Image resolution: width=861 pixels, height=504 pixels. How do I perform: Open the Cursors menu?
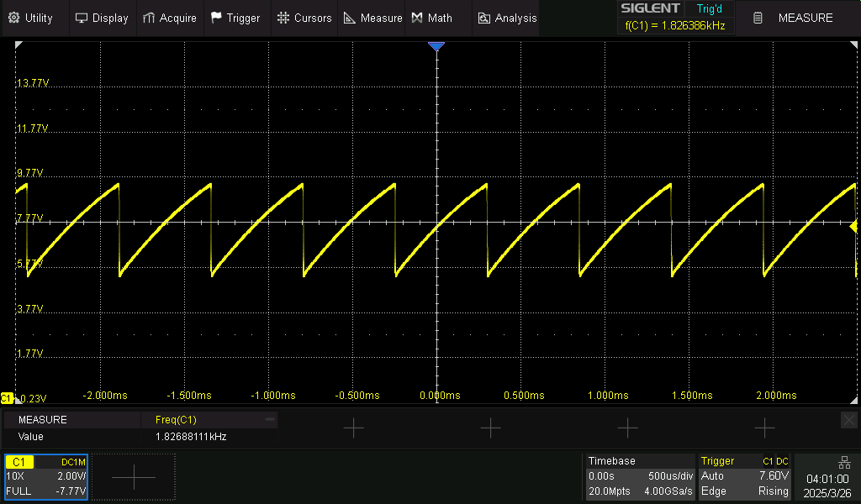coord(304,18)
